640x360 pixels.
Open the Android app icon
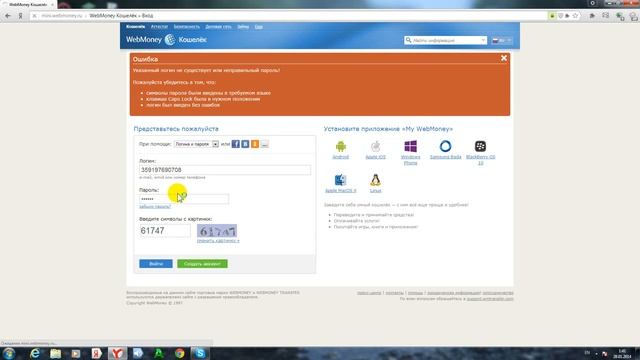341,146
